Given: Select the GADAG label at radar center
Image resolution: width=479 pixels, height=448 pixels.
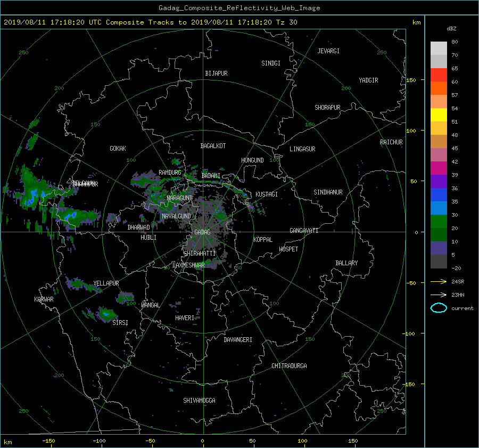Looking at the screenshot, I should [202, 232].
